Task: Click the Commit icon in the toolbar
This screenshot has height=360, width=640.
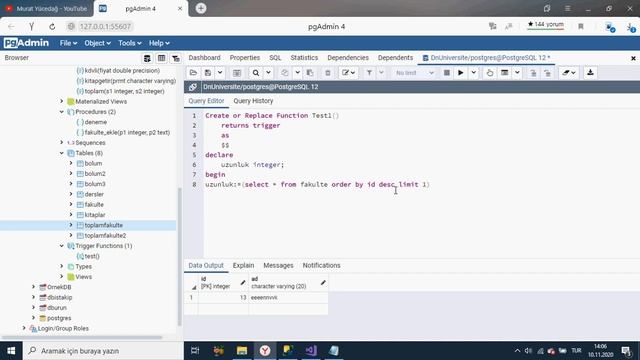Action: [533, 73]
